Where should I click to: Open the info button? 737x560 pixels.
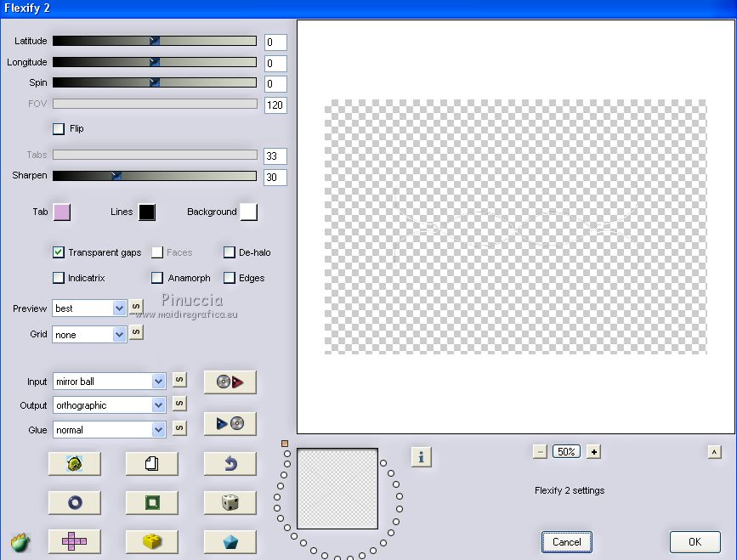[421, 456]
